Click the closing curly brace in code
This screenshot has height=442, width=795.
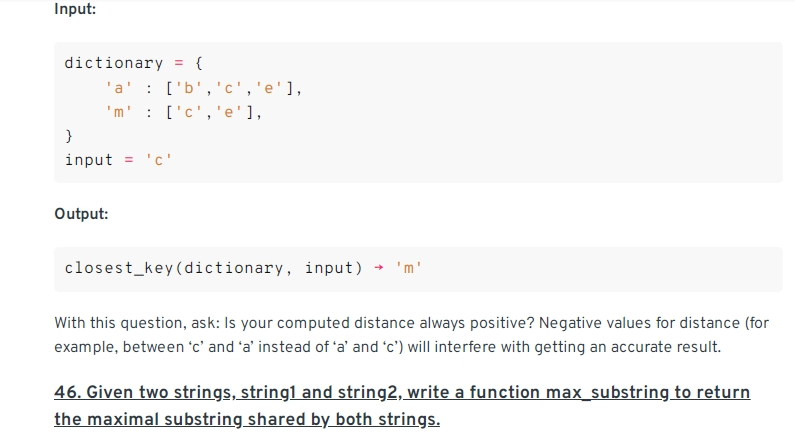click(x=68, y=136)
